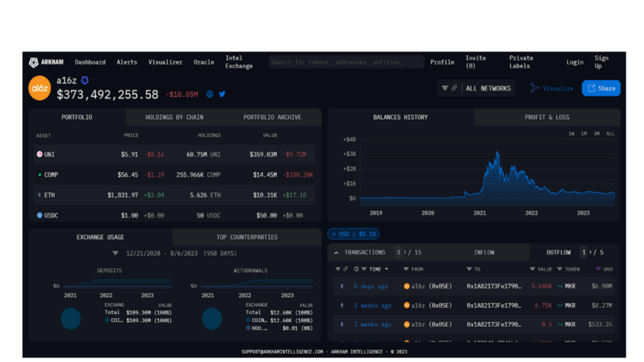
Task: Open the filter on the TIME column
Action: [364, 269]
